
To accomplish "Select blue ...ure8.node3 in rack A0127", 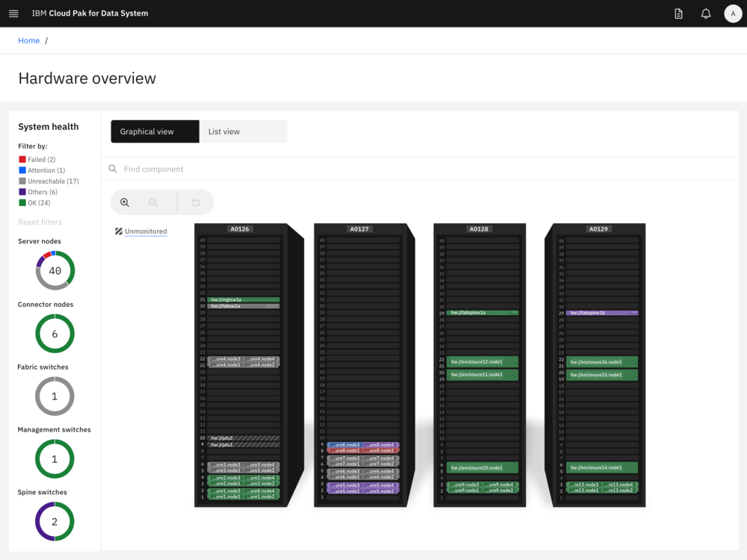I will point(345,445).
